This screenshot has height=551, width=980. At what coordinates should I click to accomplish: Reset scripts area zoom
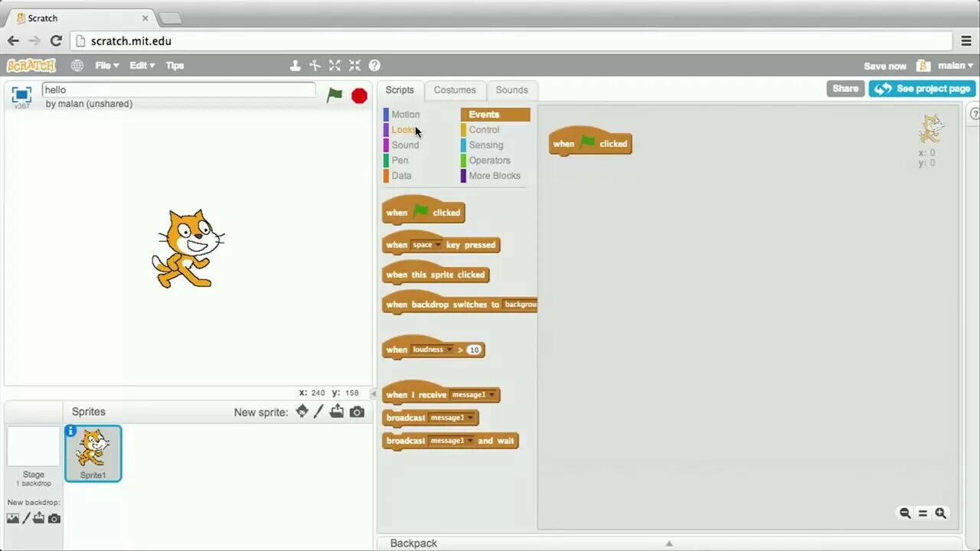click(x=923, y=514)
